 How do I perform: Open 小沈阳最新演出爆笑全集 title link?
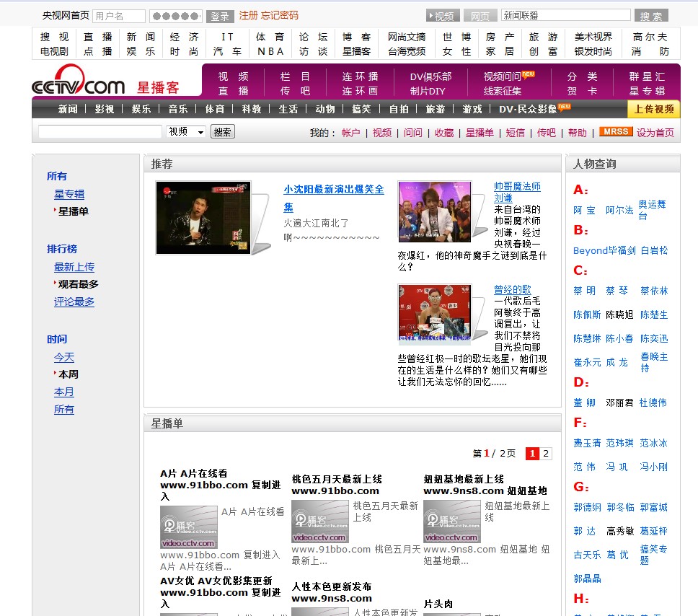point(333,198)
